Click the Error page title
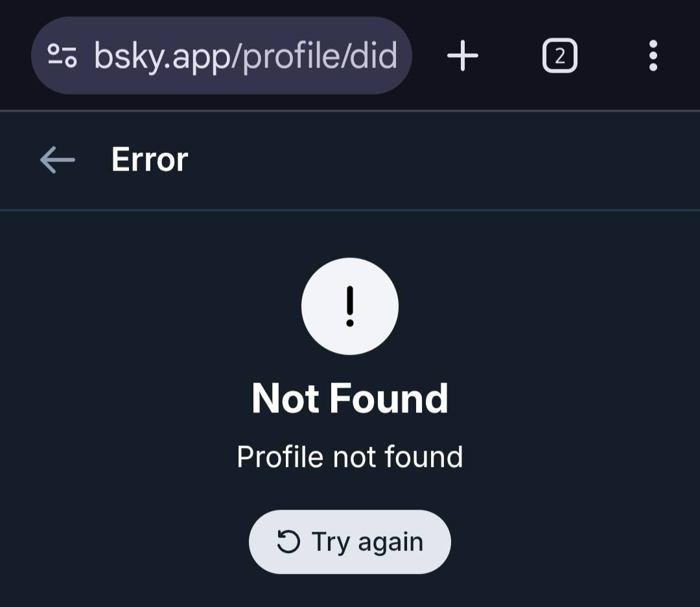700x607 pixels. coord(150,160)
